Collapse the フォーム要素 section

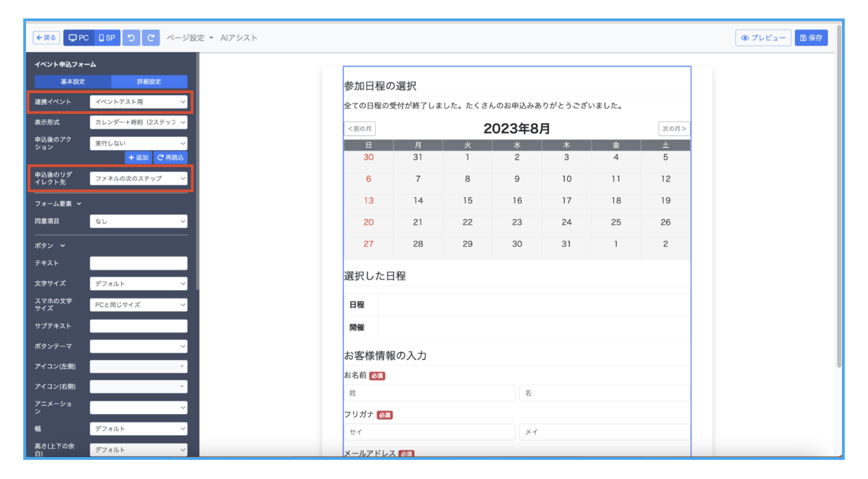pyautogui.click(x=58, y=203)
